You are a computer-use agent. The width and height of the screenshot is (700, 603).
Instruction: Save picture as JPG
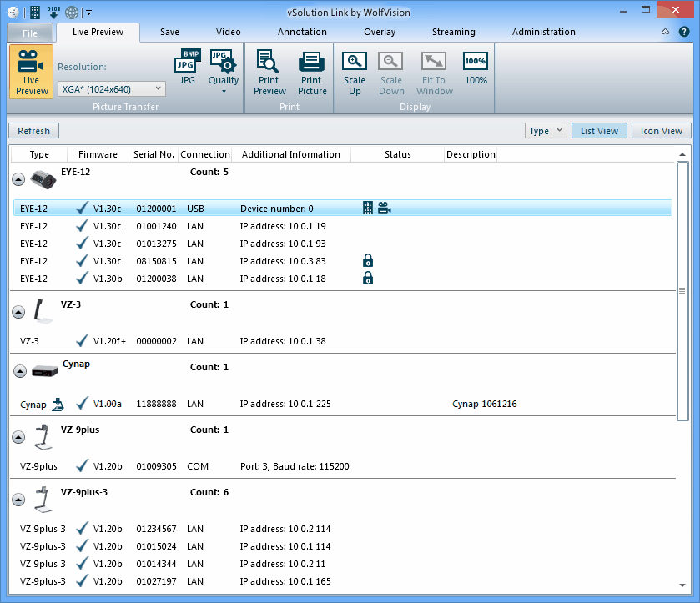[x=187, y=67]
